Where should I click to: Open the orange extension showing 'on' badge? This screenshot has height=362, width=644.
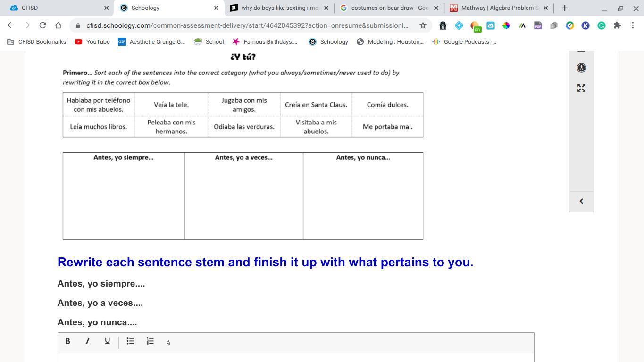475,26
